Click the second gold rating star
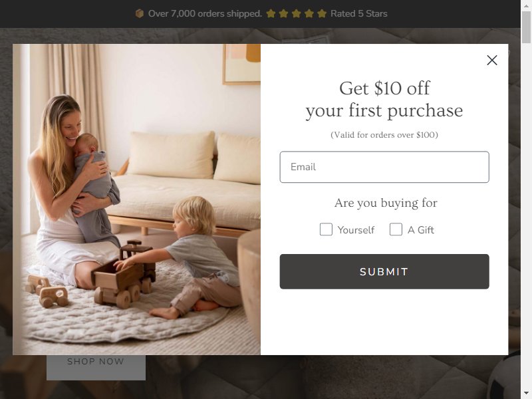The height and width of the screenshot is (399, 532). 284,13
